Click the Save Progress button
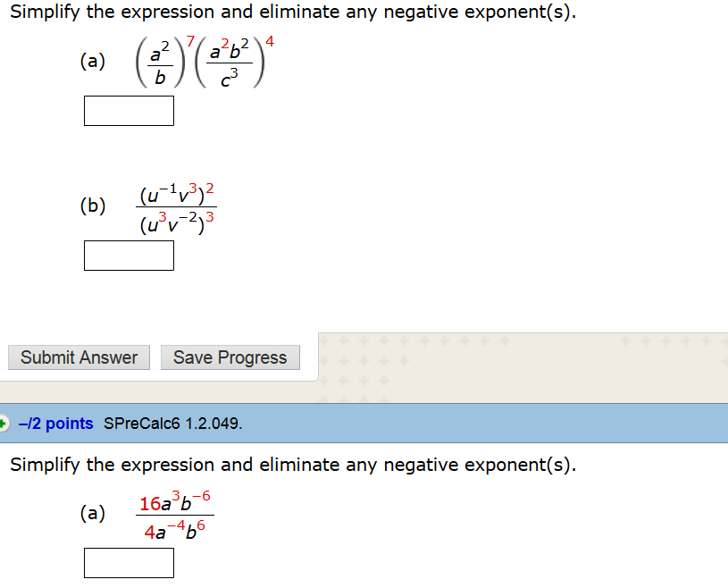The width and height of the screenshot is (728, 588). coord(230,357)
